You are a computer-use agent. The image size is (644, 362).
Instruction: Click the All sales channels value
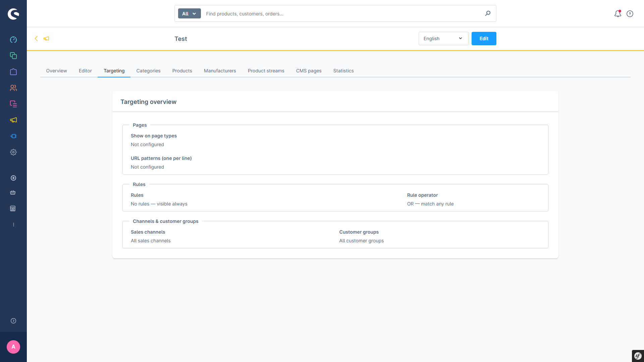pyautogui.click(x=151, y=241)
